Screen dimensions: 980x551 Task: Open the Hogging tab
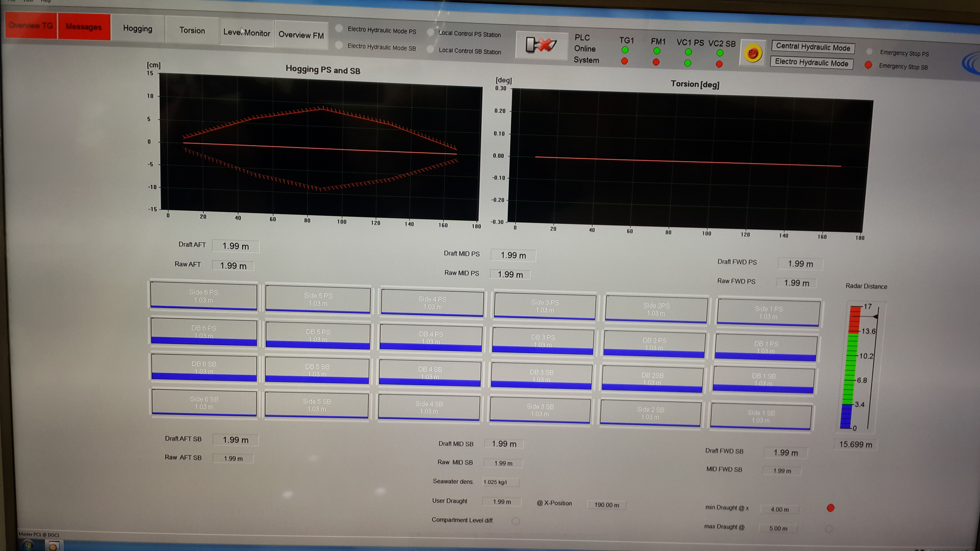coord(138,29)
